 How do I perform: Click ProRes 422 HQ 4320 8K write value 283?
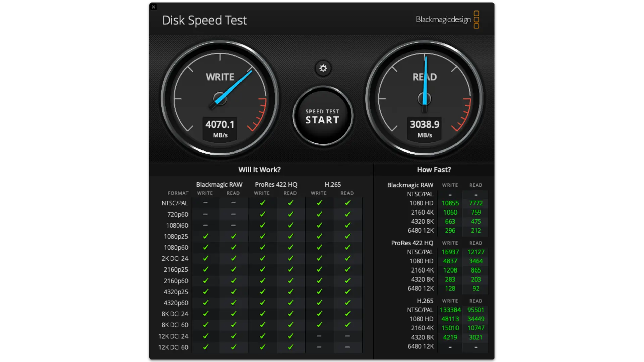click(450, 279)
